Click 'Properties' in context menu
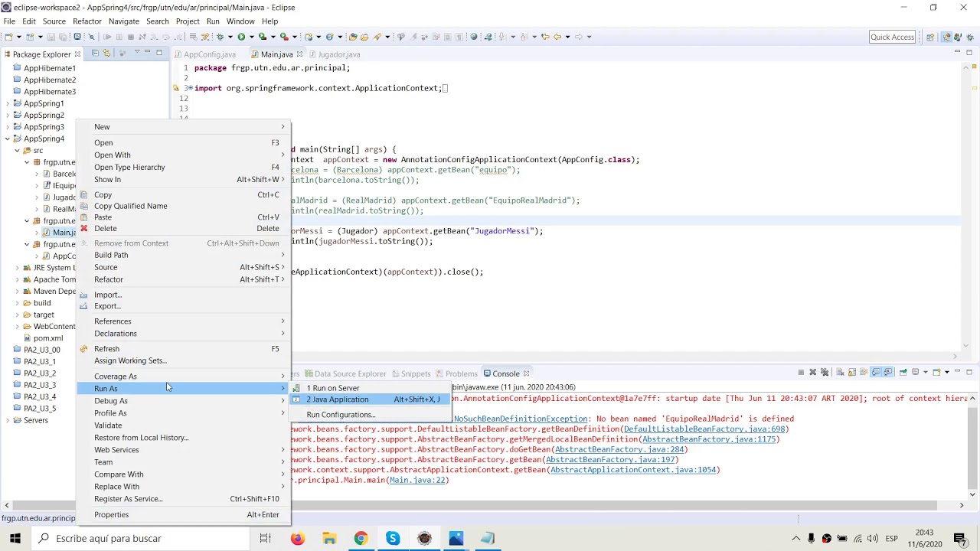Screen dimensions: 980x551 pyautogui.click(x=183, y=515)
